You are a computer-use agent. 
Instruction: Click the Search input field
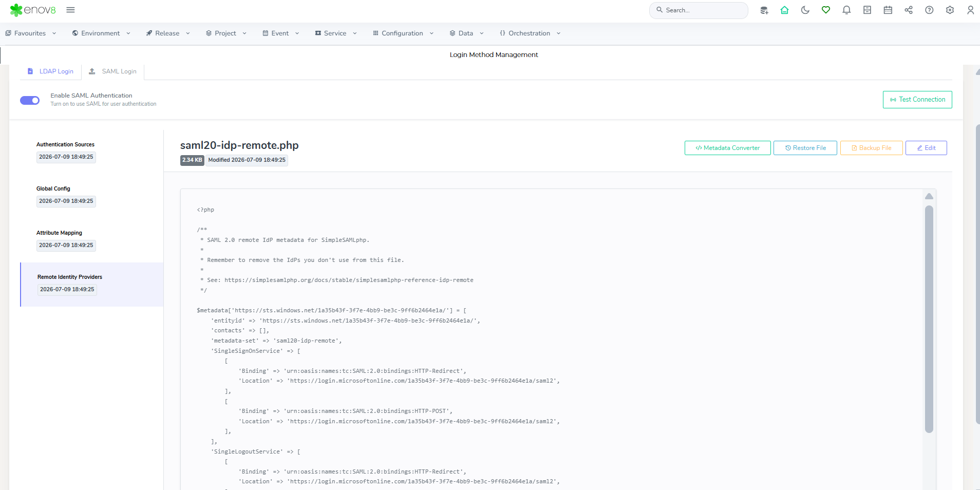(x=699, y=10)
